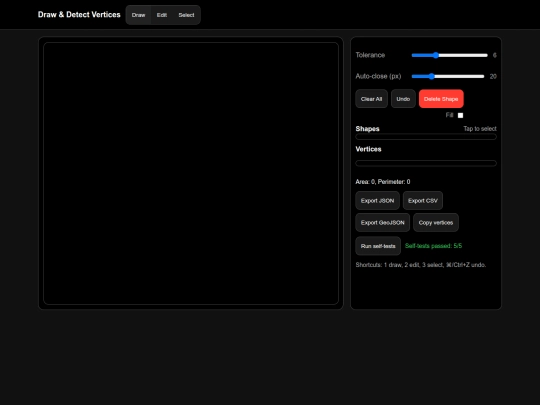Click Export JSON
The image size is (540, 405).
(377, 200)
